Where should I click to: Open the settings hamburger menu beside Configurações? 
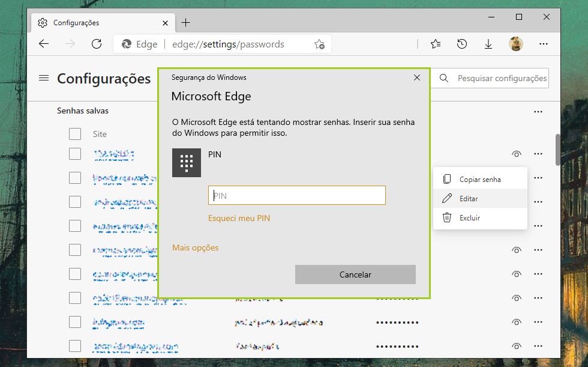[x=44, y=78]
